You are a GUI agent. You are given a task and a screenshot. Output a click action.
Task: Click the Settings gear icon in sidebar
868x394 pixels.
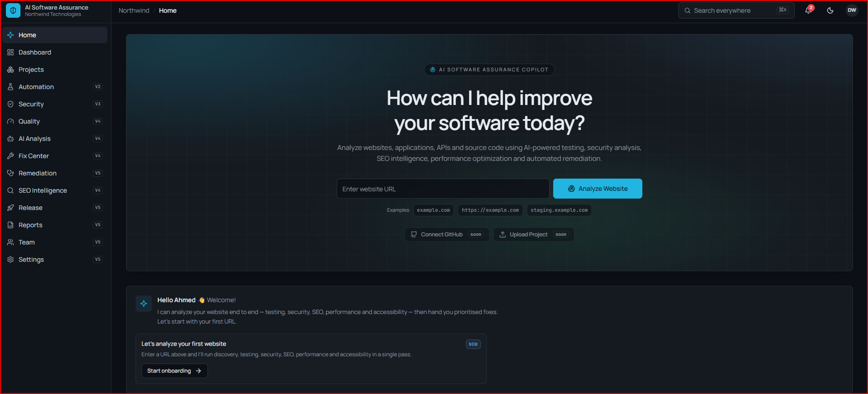click(x=10, y=259)
